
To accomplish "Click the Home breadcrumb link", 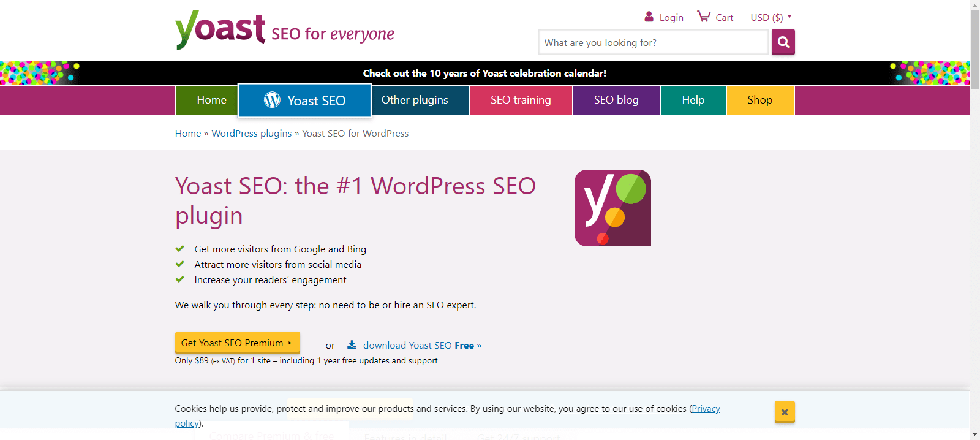I will coord(188,134).
